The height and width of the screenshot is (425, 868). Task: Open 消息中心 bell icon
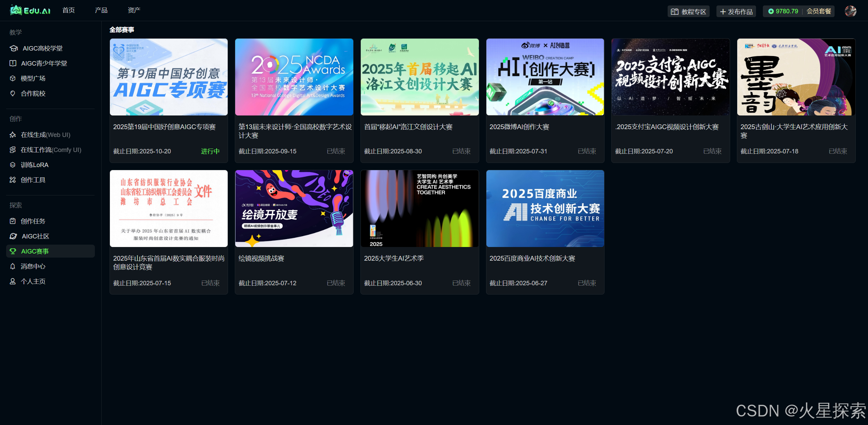coord(13,266)
